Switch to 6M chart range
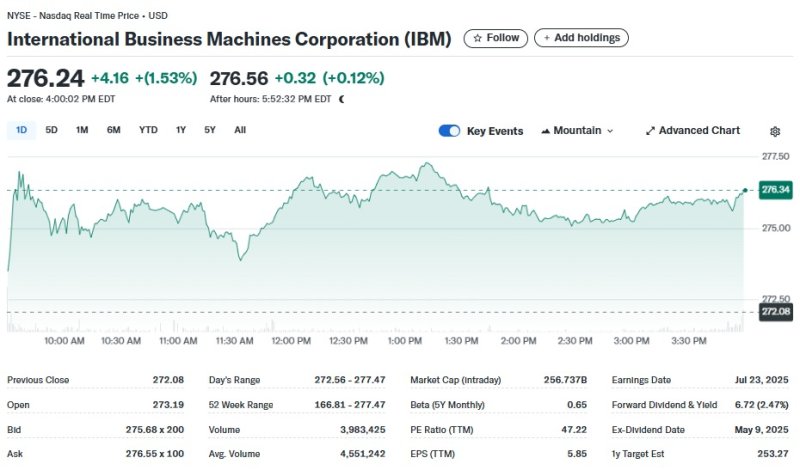The image size is (800, 470). point(113,130)
